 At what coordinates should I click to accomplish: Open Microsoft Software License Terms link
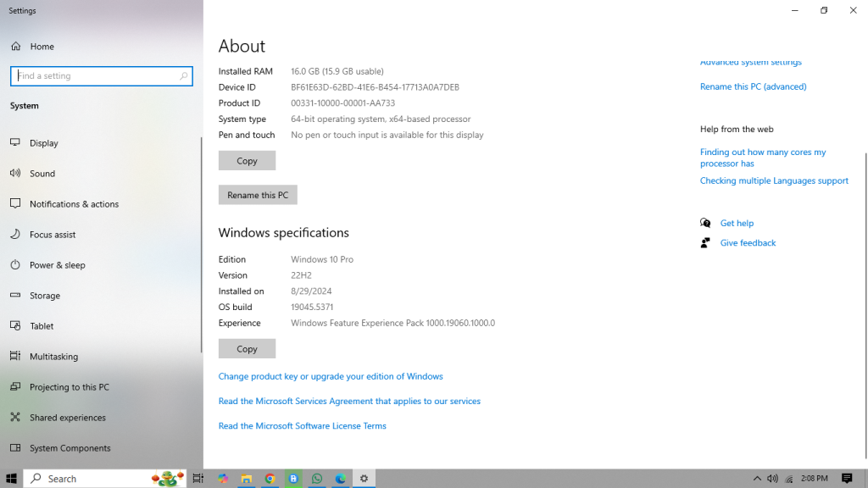click(303, 426)
